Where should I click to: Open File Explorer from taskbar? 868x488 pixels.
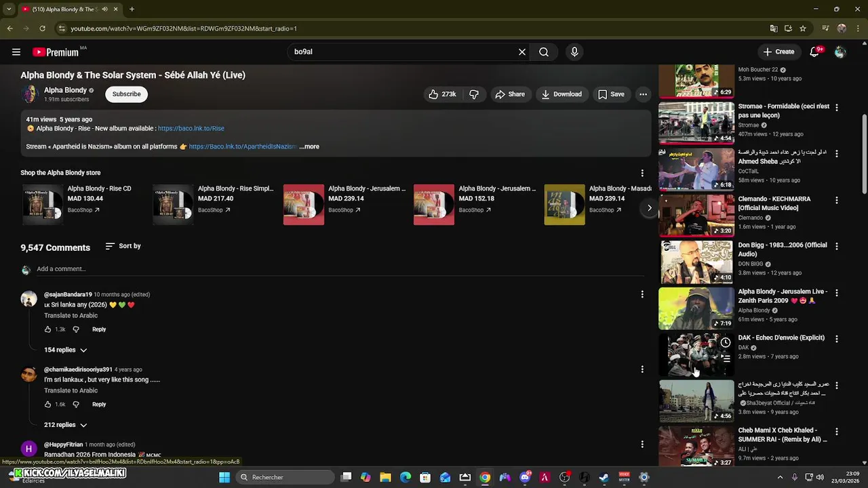[x=385, y=477]
